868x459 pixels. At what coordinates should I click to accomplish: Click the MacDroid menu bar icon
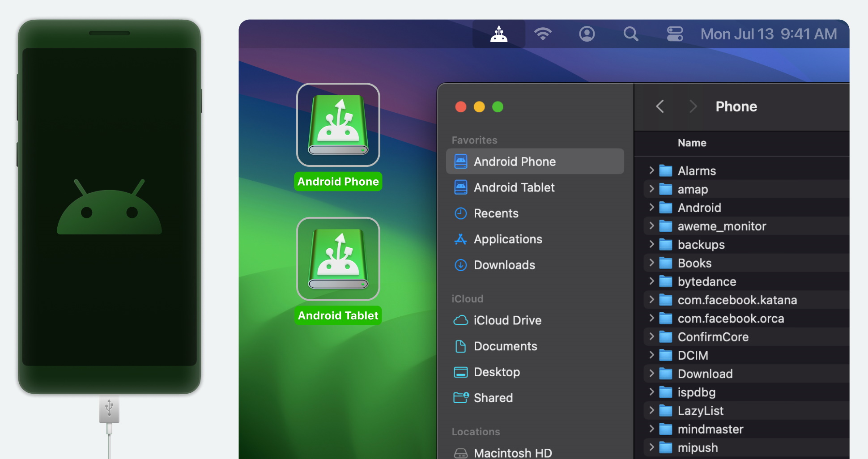(498, 34)
